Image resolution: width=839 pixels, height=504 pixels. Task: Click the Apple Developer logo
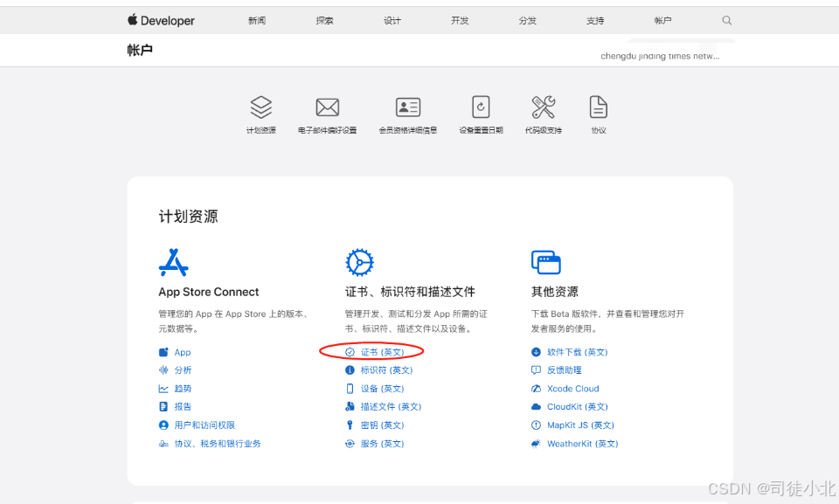(161, 20)
